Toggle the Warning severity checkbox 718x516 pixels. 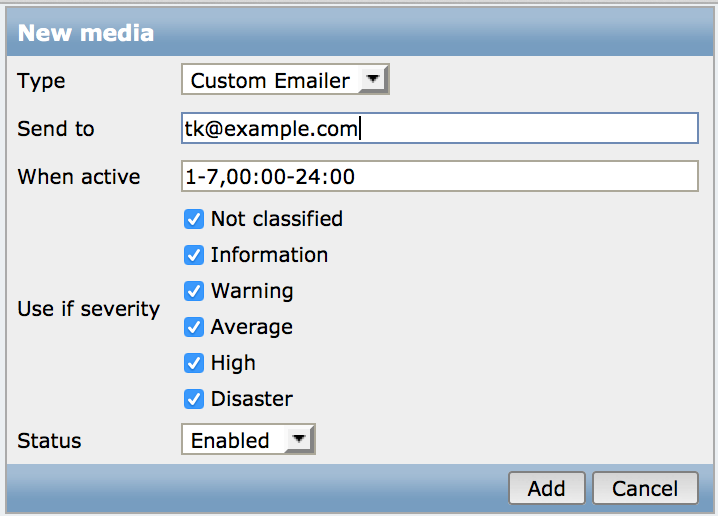(x=194, y=291)
